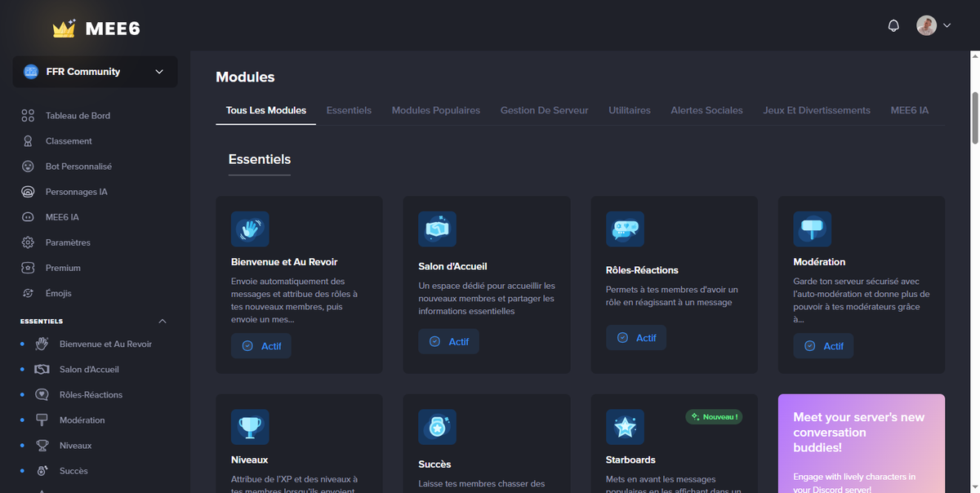980x493 pixels.
Task: Click the Modération hammer sidebar icon
Action: [x=42, y=420]
